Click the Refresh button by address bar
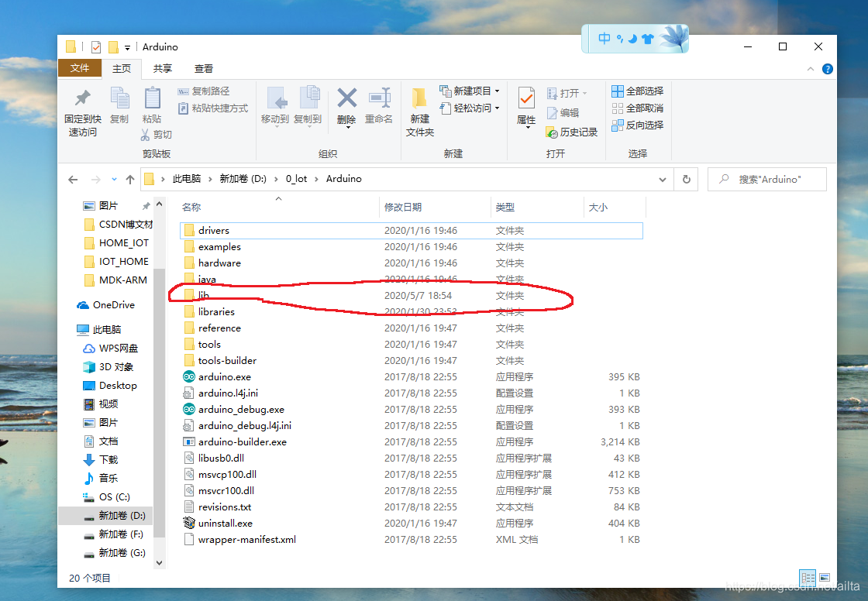 [x=687, y=180]
